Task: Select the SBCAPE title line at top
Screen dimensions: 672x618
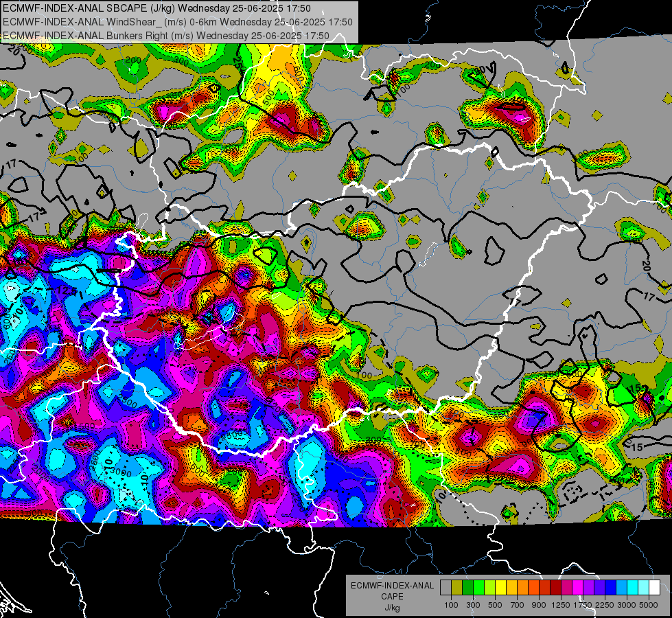Action: pyautogui.click(x=157, y=8)
